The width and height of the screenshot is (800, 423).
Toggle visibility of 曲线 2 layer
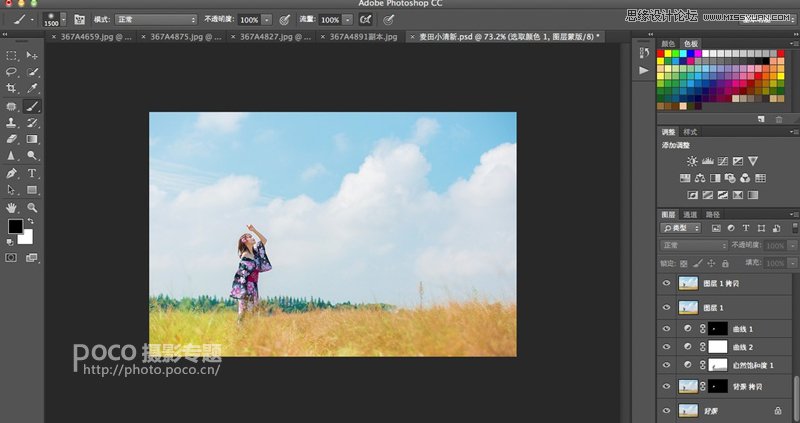pyautogui.click(x=666, y=346)
